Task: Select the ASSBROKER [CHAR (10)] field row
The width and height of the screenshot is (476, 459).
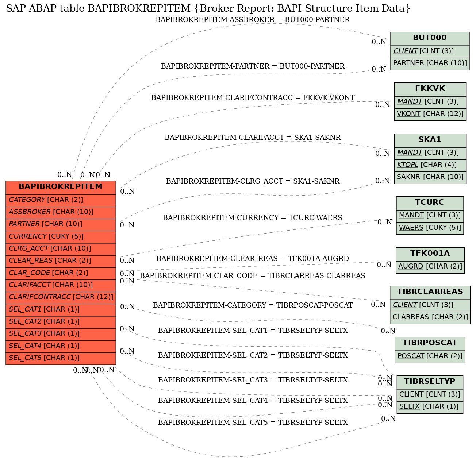Action: click(x=61, y=212)
